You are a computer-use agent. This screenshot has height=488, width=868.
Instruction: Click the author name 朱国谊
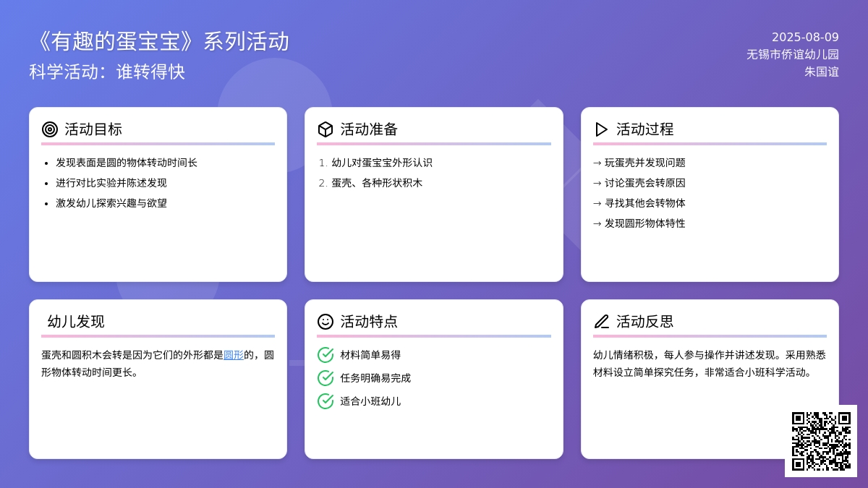[822, 72]
